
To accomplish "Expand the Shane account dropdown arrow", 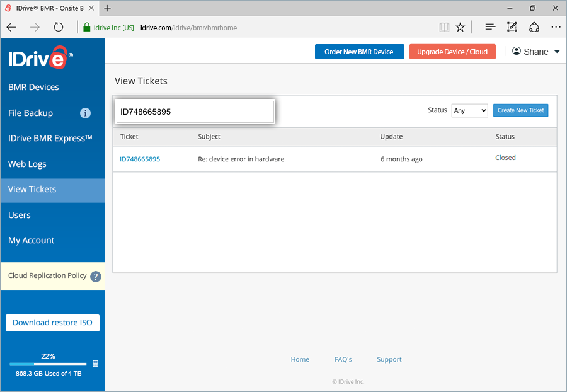I will [x=556, y=52].
